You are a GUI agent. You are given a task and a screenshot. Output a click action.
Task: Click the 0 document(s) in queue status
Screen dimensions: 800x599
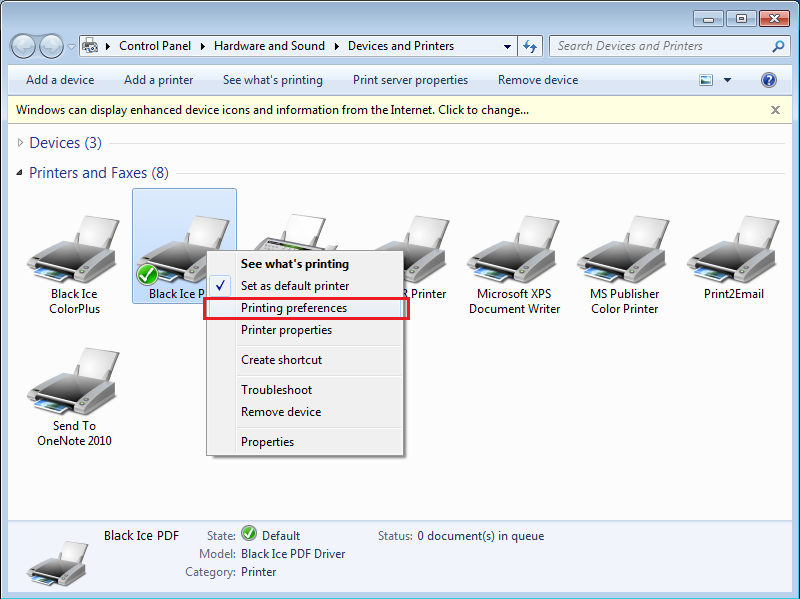coord(481,536)
